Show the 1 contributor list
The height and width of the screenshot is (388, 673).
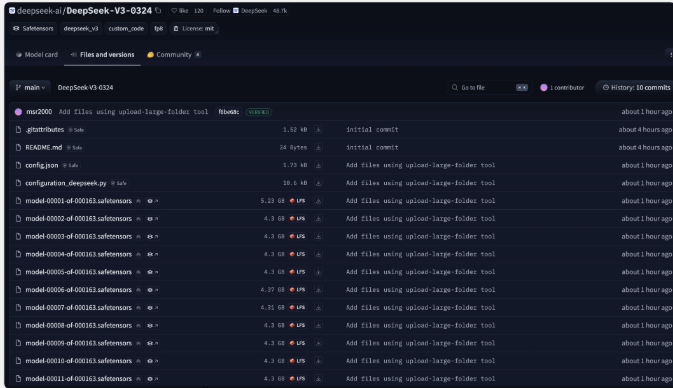(562, 88)
